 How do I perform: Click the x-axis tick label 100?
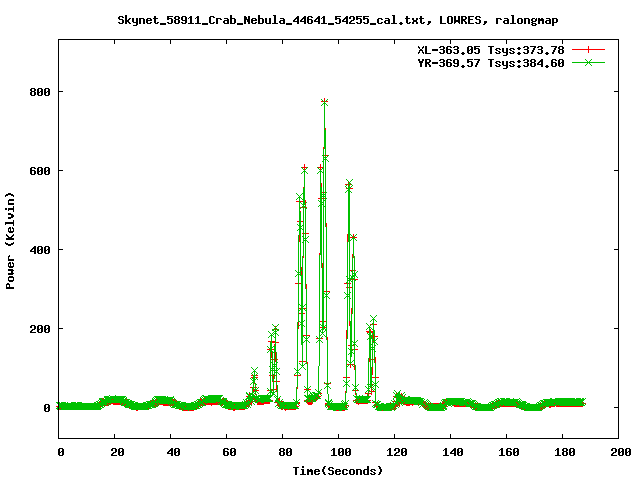(341, 452)
